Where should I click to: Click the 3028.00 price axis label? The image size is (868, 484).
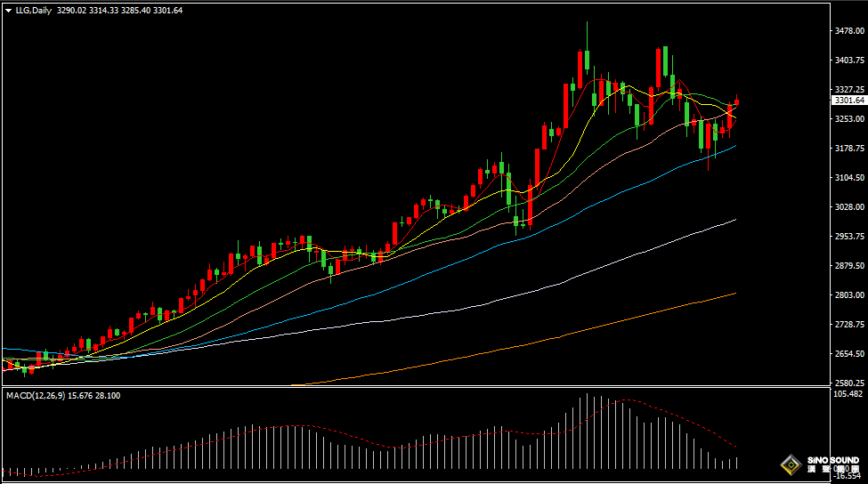tap(850, 207)
